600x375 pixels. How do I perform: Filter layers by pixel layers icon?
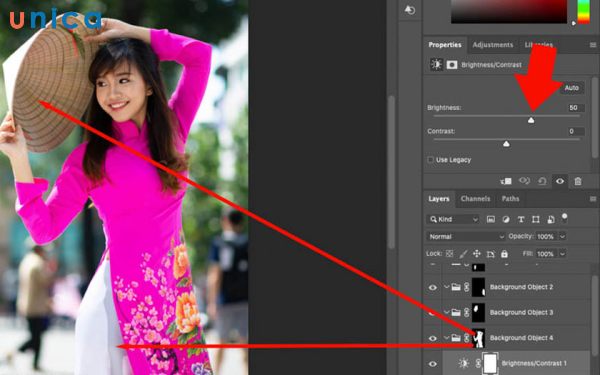pyautogui.click(x=491, y=219)
